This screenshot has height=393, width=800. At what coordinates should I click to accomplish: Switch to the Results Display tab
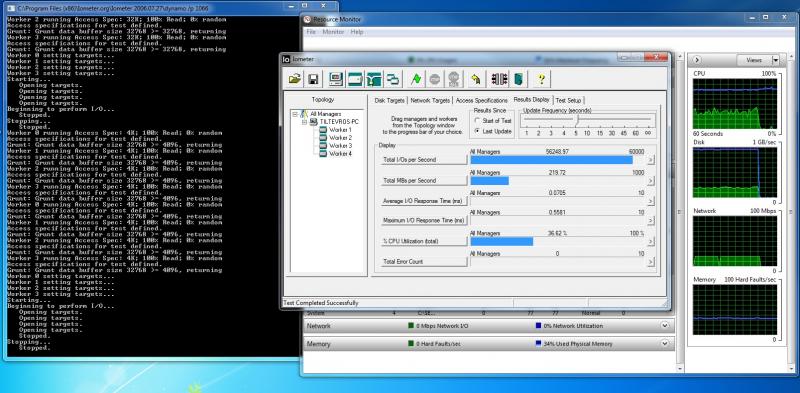pyautogui.click(x=532, y=100)
